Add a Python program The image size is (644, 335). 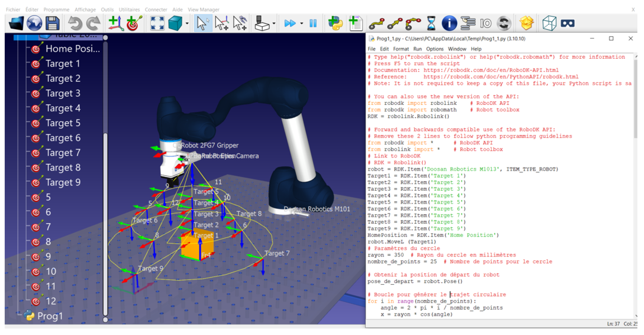[x=335, y=23]
